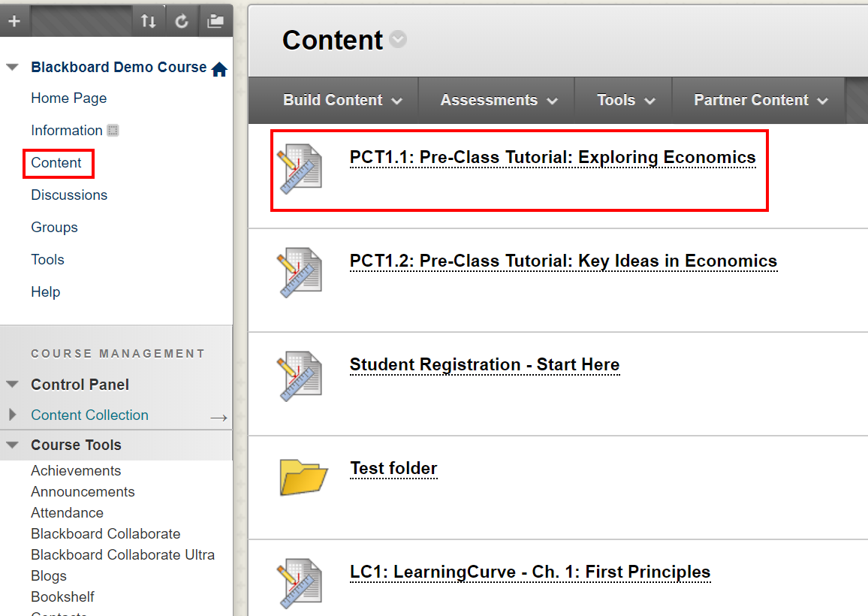
Task: Open PCT1.2 Key Ideas in Economics tutorial
Action: click(x=562, y=261)
